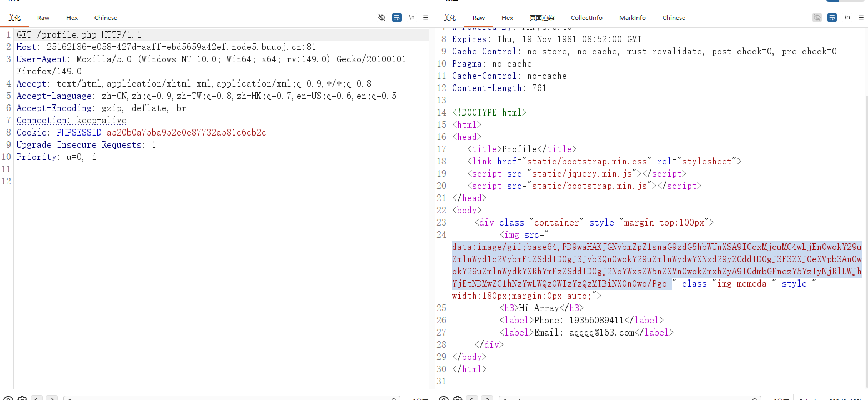Viewport: 868px width, 400px height.
Task: Select response Raw tab
Action: point(479,18)
